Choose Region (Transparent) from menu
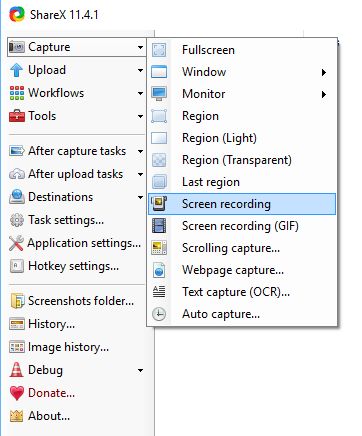 point(242,160)
